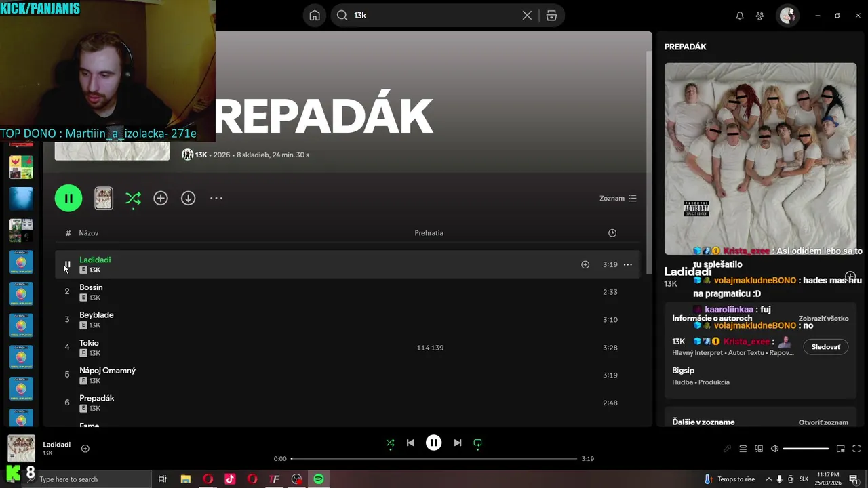Click now-playing cover in bottom bar
The width and height of the screenshot is (868, 488).
(x=21, y=449)
